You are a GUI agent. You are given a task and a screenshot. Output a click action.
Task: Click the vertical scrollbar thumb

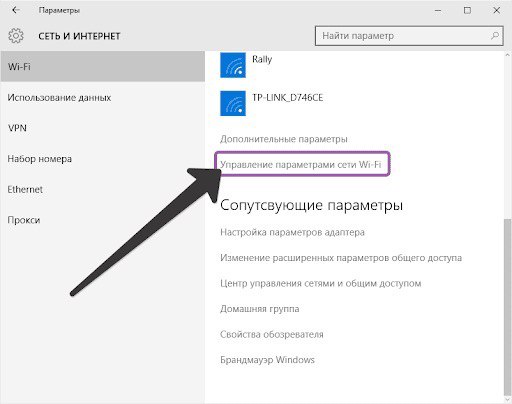click(x=507, y=307)
